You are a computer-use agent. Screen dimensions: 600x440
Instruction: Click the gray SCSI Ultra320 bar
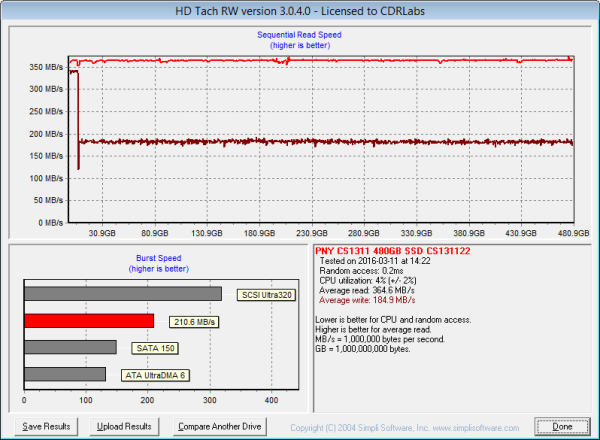pyautogui.click(x=122, y=294)
